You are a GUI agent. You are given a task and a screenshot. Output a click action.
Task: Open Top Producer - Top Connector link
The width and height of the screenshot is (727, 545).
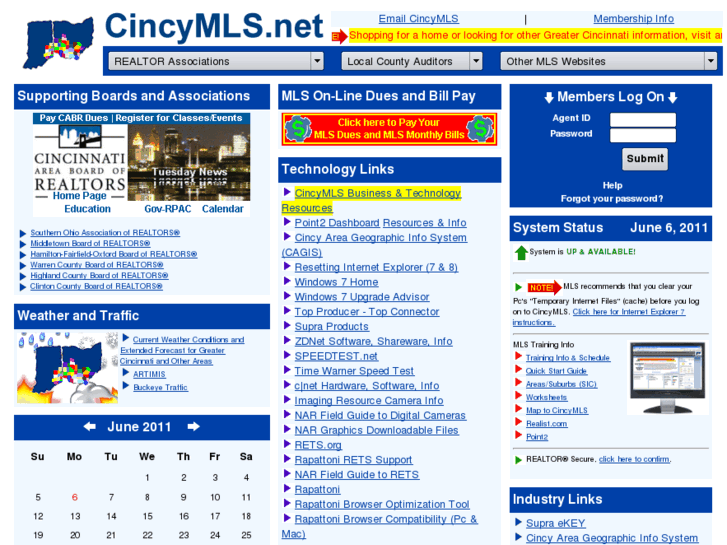(367, 312)
